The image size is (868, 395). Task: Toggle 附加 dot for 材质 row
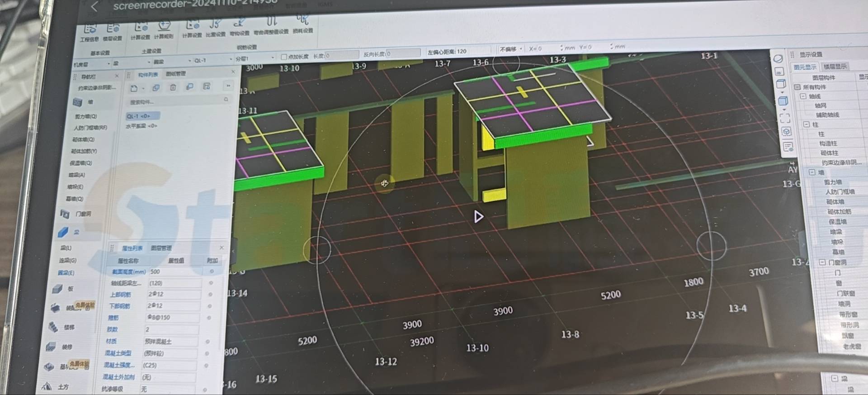pyautogui.click(x=208, y=342)
